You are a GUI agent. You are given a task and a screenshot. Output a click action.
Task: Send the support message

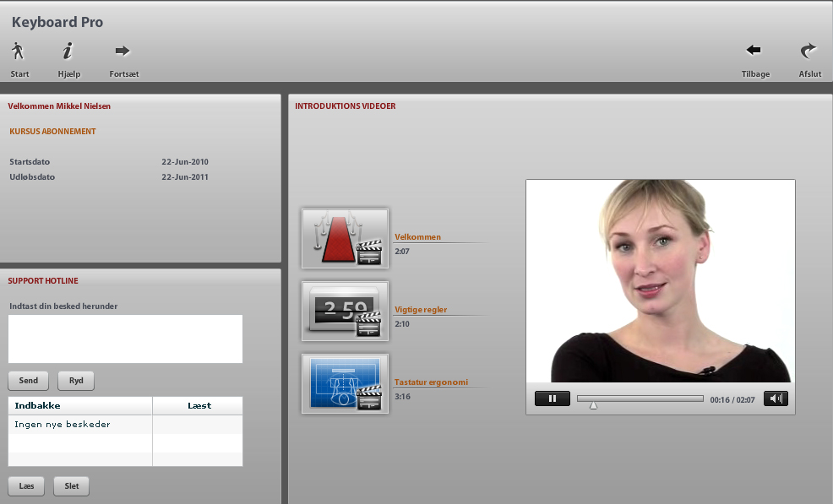[x=28, y=380]
